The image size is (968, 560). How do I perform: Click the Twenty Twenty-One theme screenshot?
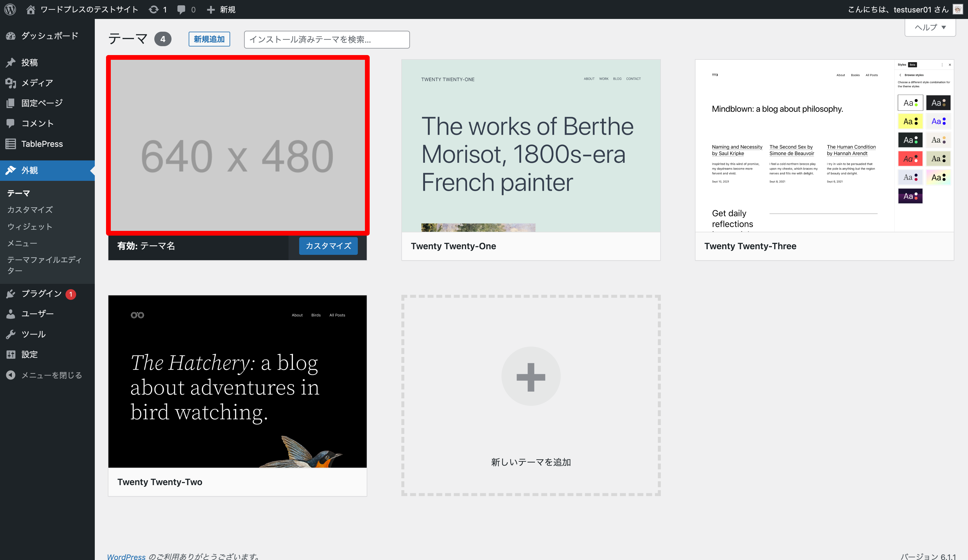[531, 145]
